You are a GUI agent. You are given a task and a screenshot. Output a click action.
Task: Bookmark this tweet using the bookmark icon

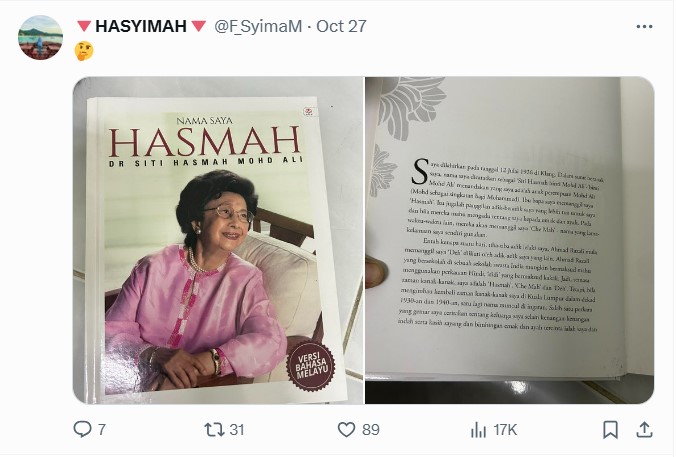[610, 430]
